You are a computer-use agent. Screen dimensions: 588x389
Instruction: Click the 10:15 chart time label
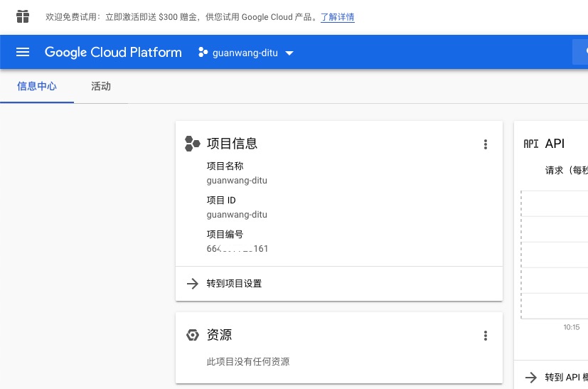[571, 327]
